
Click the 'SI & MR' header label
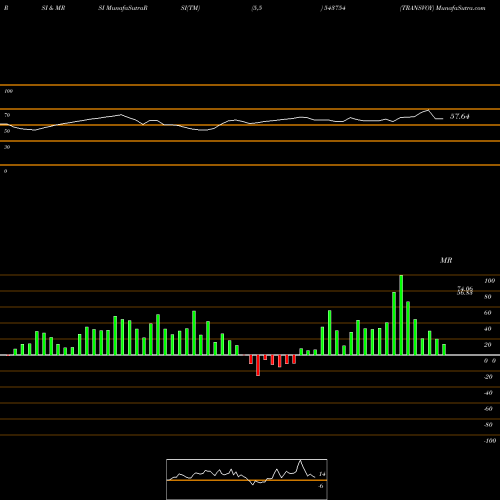coord(53,8)
